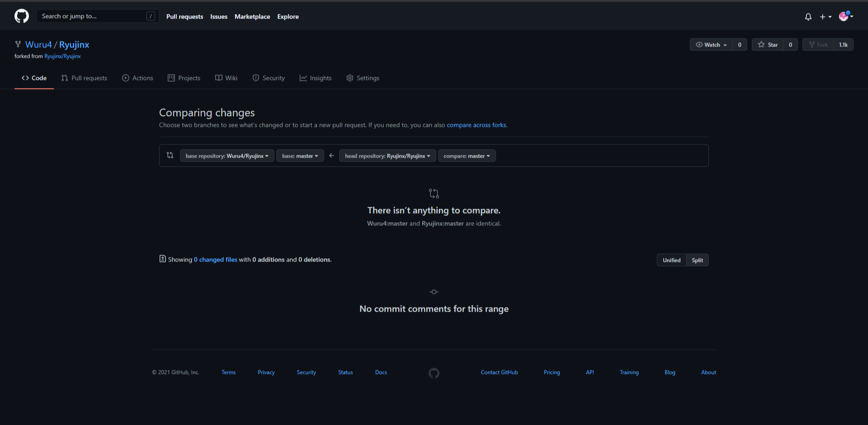
Task: Open API footer link
Action: point(590,373)
